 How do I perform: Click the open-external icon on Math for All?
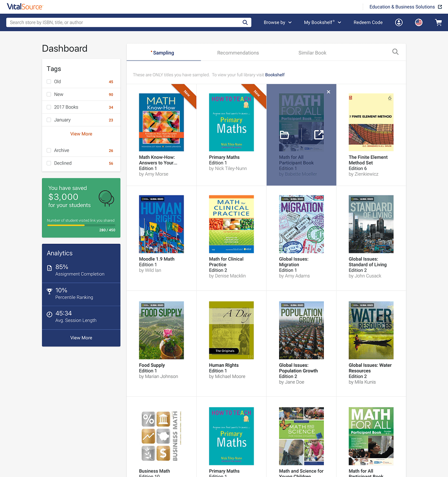[319, 135]
